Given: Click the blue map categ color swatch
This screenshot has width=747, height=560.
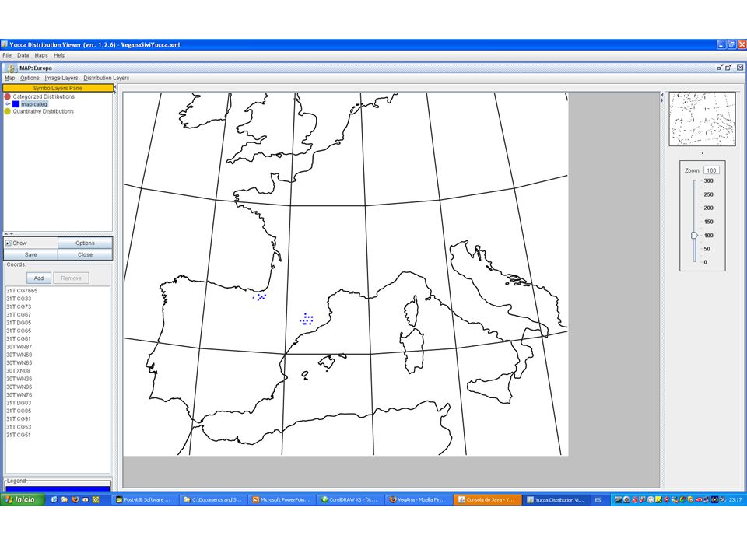Looking at the screenshot, I should pyautogui.click(x=16, y=103).
